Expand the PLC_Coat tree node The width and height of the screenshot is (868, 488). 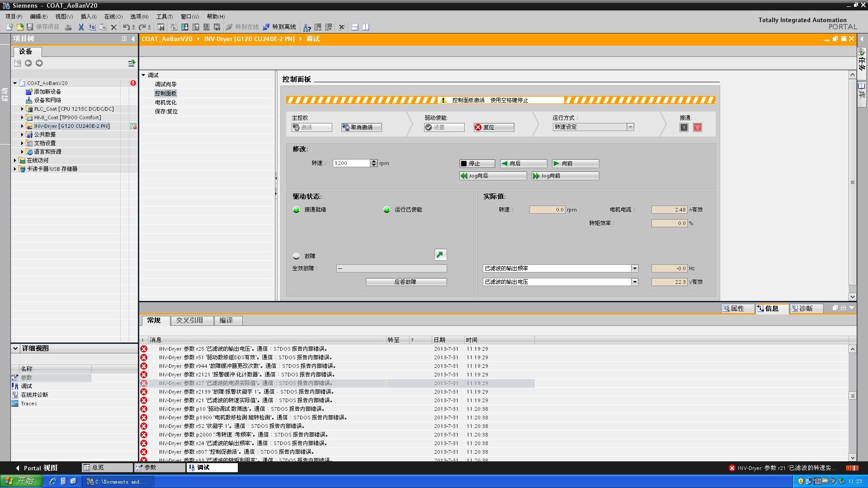click(x=22, y=109)
